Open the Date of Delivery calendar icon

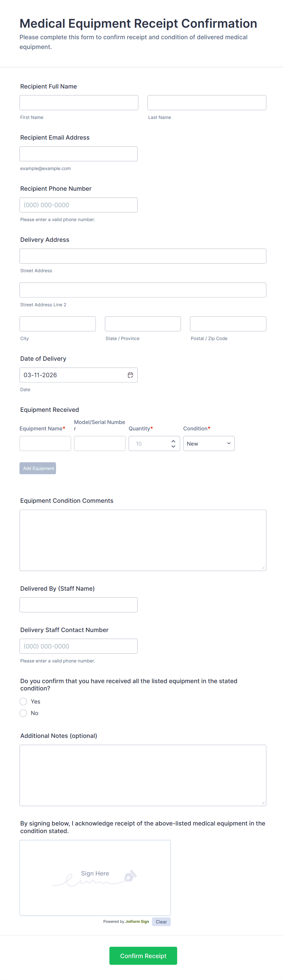tap(130, 375)
